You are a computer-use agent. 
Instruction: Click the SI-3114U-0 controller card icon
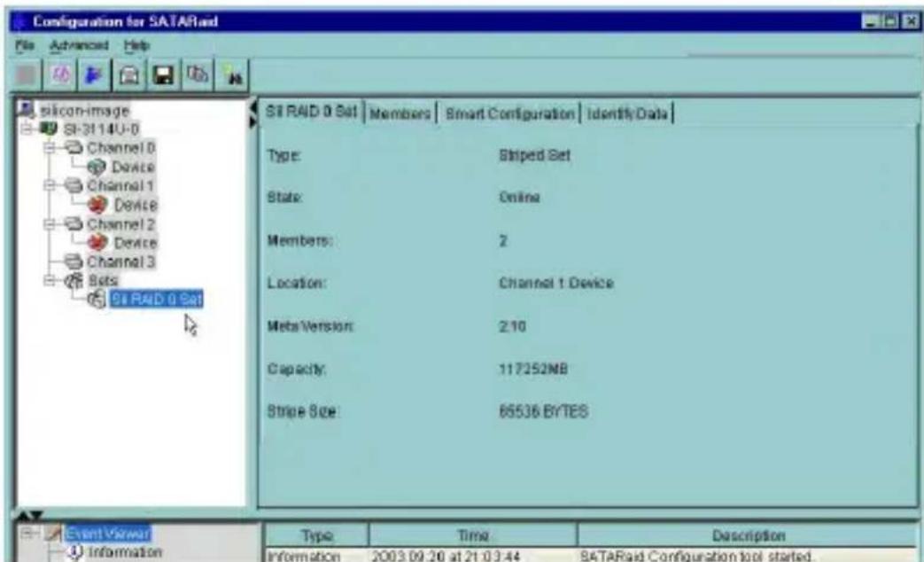point(49,128)
